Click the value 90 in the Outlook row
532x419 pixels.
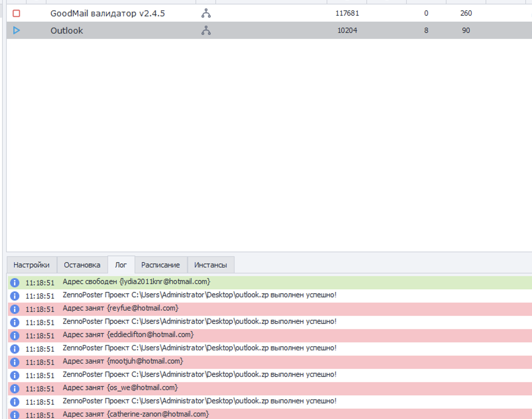click(466, 30)
